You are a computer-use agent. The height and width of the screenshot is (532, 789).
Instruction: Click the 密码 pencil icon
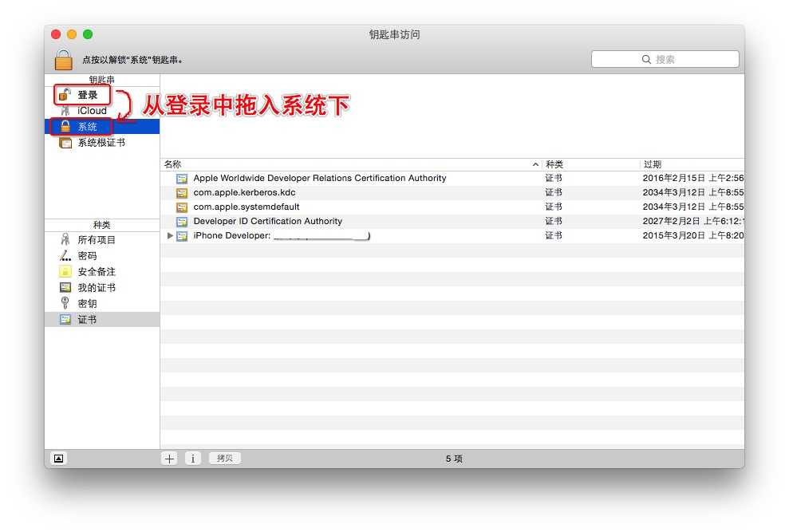click(x=65, y=256)
